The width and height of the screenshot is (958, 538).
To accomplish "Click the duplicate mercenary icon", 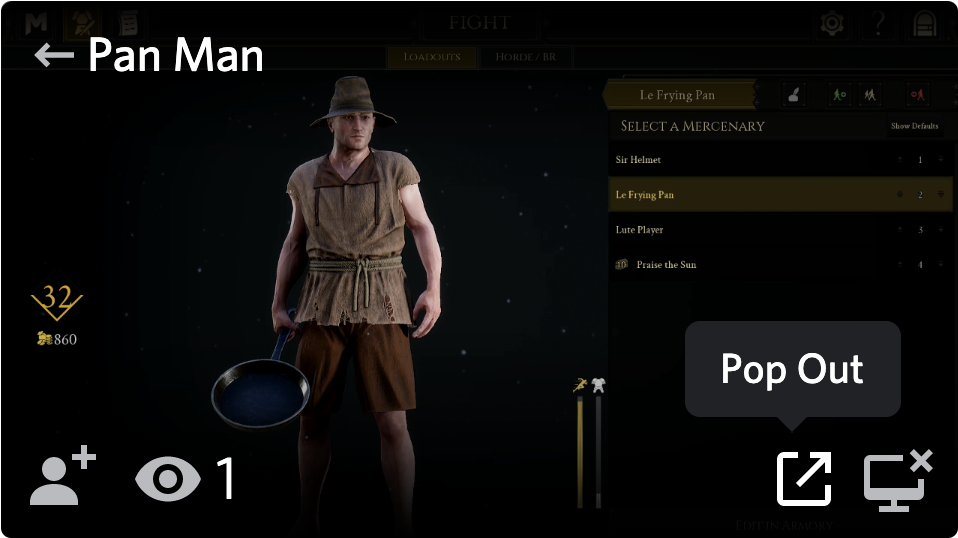I will (x=870, y=95).
